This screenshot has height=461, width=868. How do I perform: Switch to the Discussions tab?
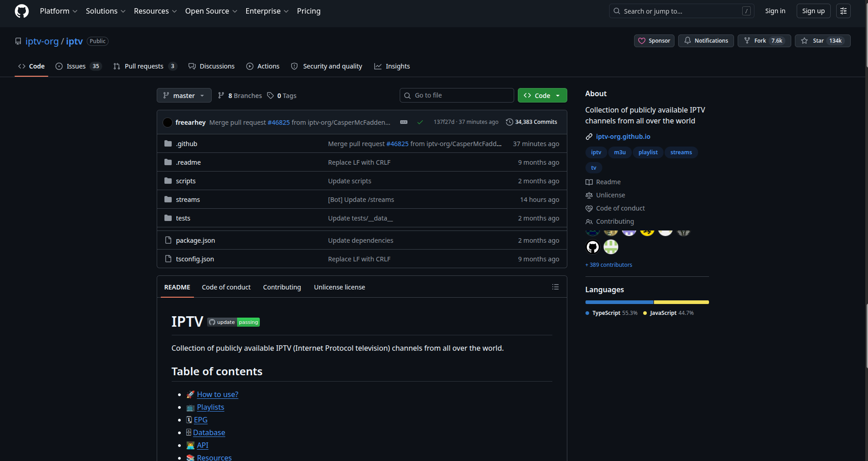point(212,66)
